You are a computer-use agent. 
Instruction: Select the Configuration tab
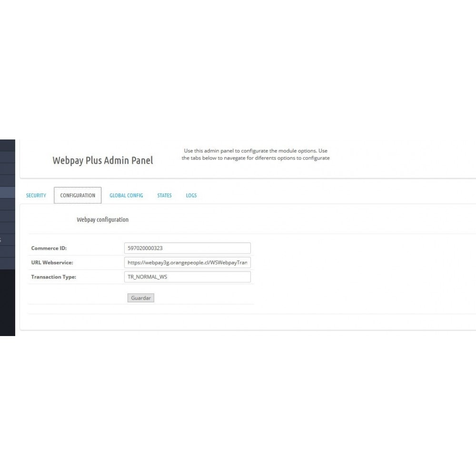(x=78, y=196)
